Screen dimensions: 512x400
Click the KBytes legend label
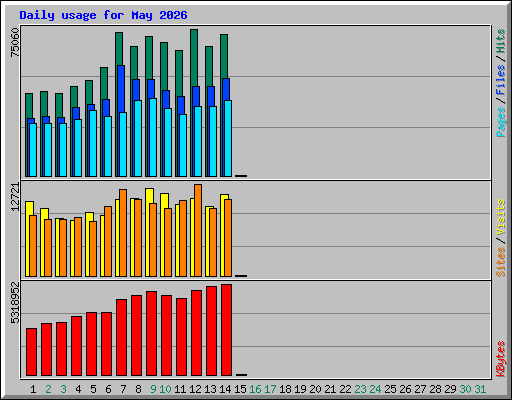pos(501,359)
